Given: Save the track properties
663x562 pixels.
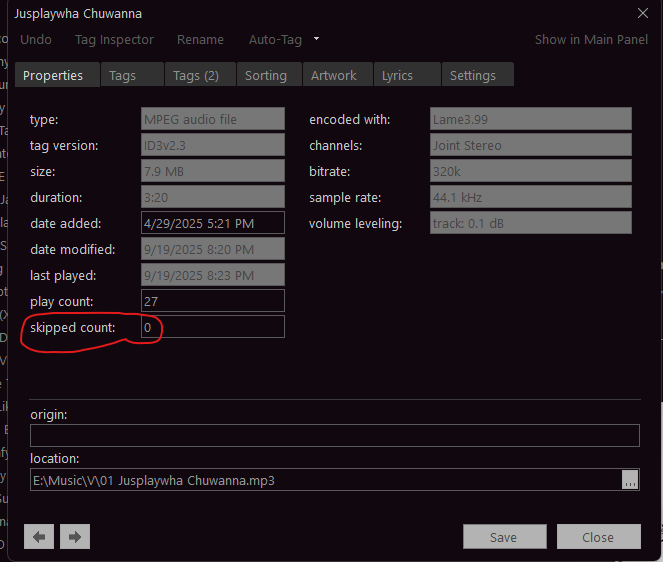Looking at the screenshot, I should click(505, 537).
